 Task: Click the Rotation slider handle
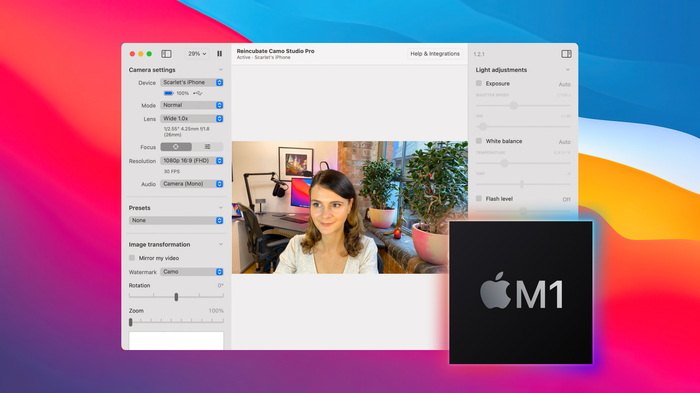pos(176,297)
